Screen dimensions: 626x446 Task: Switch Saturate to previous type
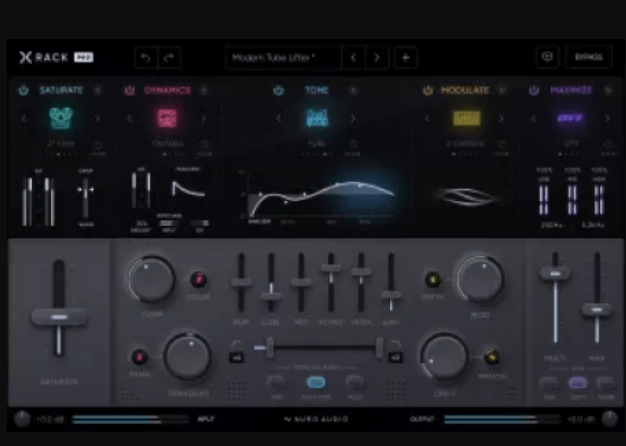24,119
